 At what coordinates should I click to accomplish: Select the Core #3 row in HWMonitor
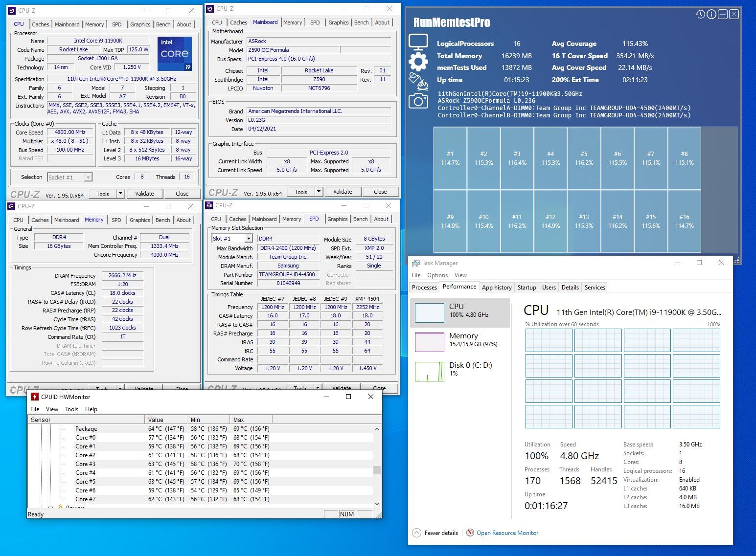tap(200, 464)
